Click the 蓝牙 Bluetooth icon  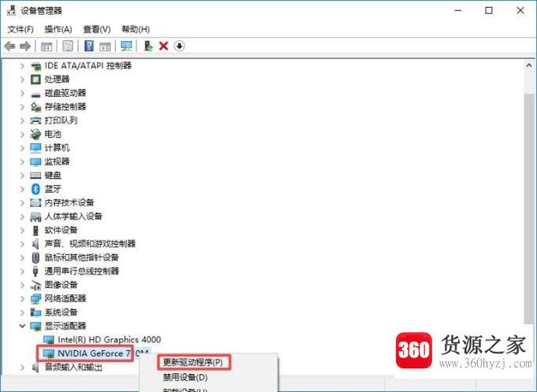point(35,189)
